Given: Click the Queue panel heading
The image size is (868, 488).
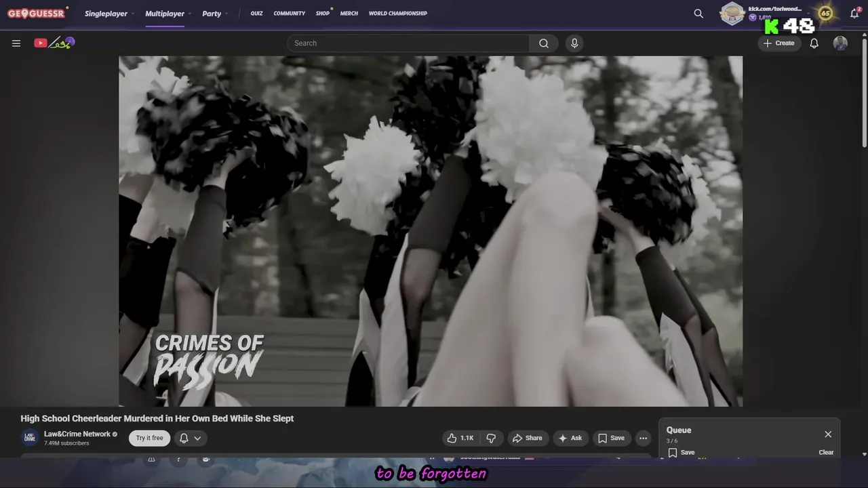Looking at the screenshot, I should (x=679, y=430).
